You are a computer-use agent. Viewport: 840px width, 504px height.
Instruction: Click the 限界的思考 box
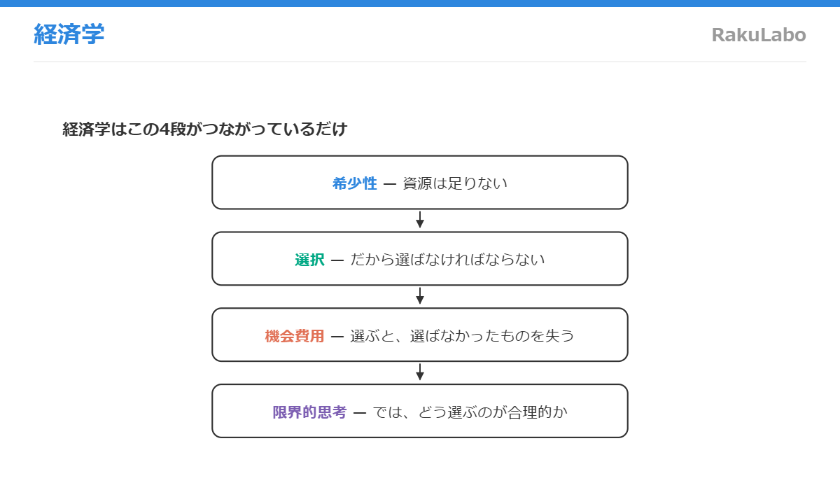tap(420, 412)
